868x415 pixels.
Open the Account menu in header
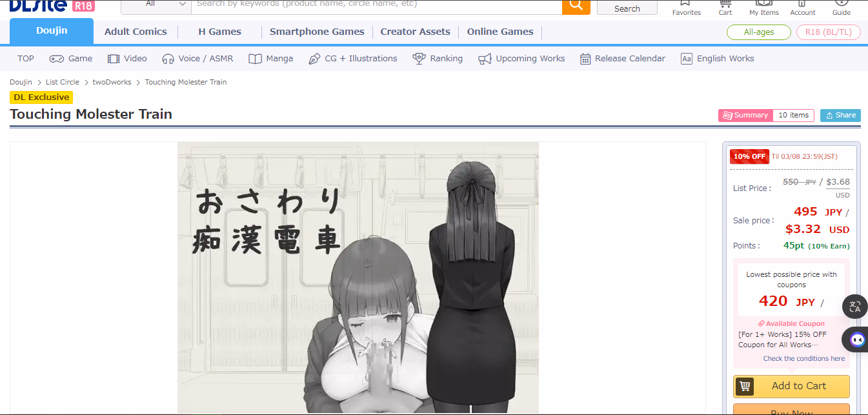tap(803, 8)
